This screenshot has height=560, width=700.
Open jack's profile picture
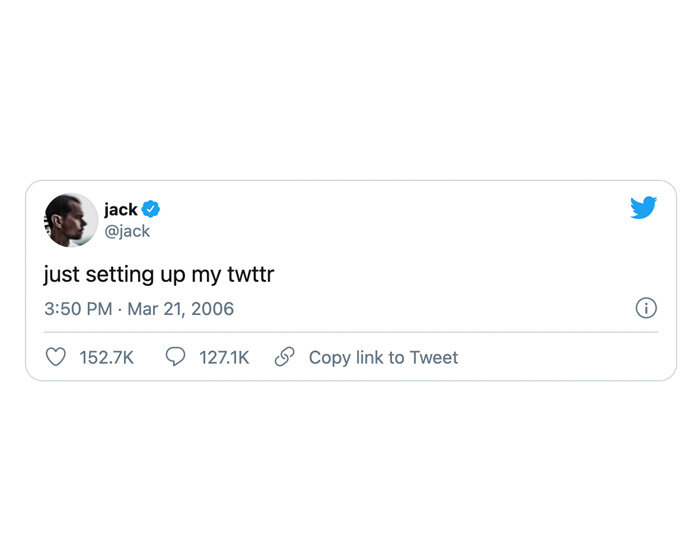point(71,220)
